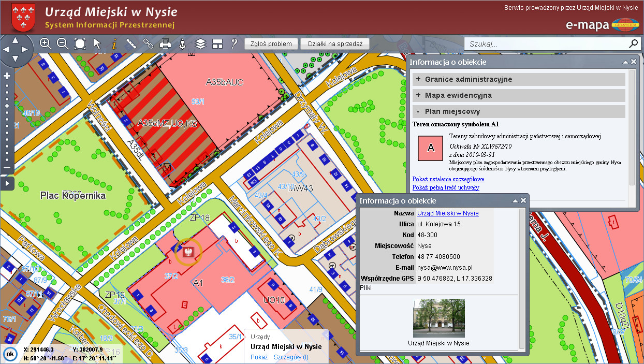644x364 pixels.
Task: Open the map layers panel
Action: (200, 43)
